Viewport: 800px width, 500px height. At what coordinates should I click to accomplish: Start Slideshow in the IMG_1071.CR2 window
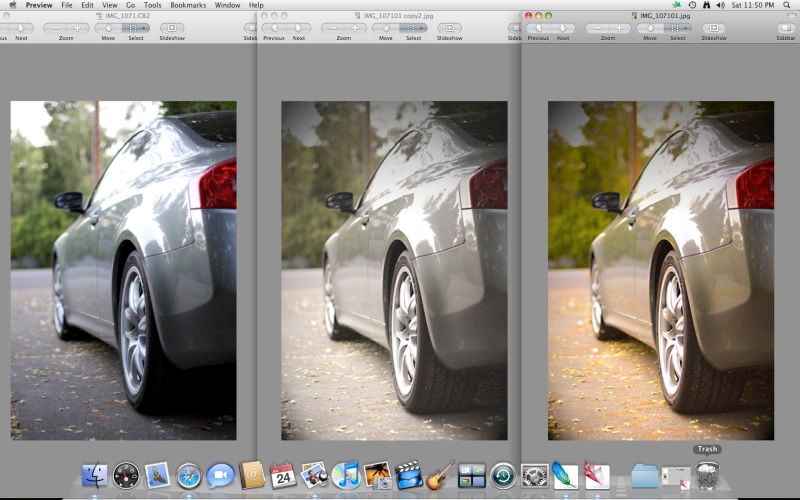coord(172,28)
